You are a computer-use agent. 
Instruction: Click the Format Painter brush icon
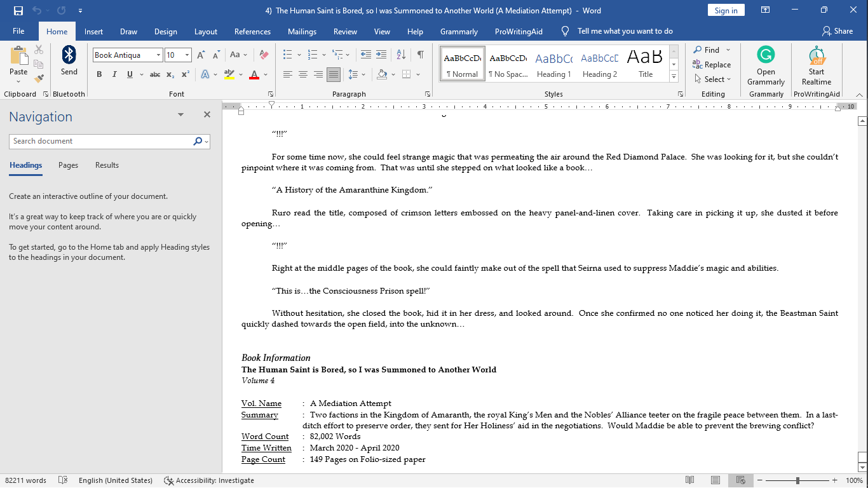39,79
